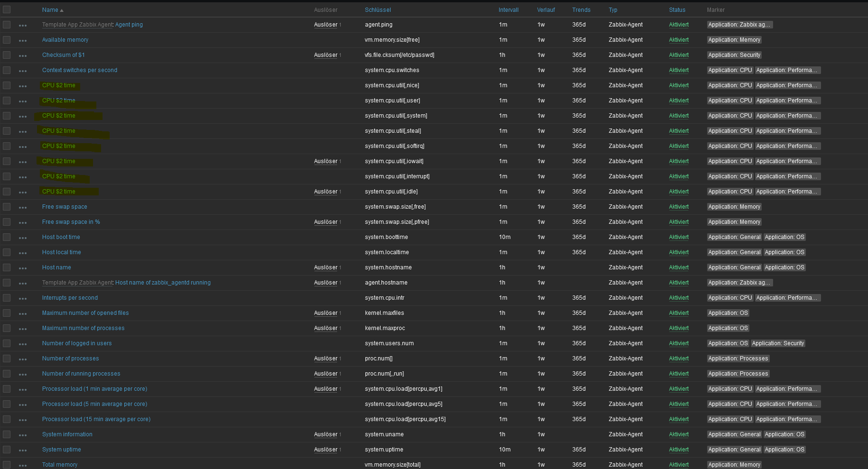The width and height of the screenshot is (868, 469).
Task: Open the three-dot menu for Host local time
Action: point(23,253)
